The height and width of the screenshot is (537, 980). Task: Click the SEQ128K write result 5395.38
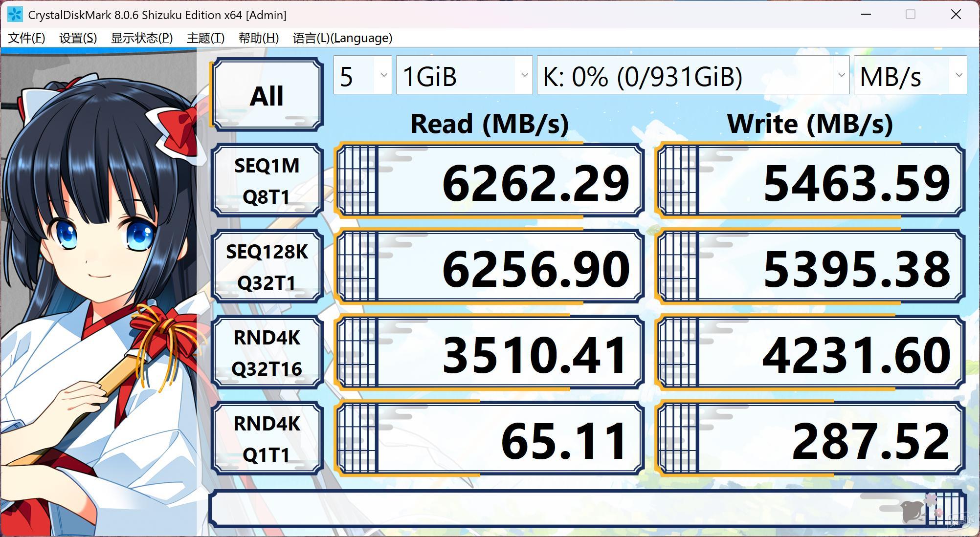click(x=810, y=267)
